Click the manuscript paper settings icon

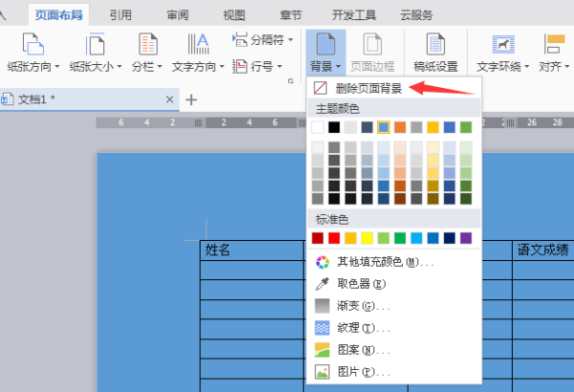[x=435, y=45]
